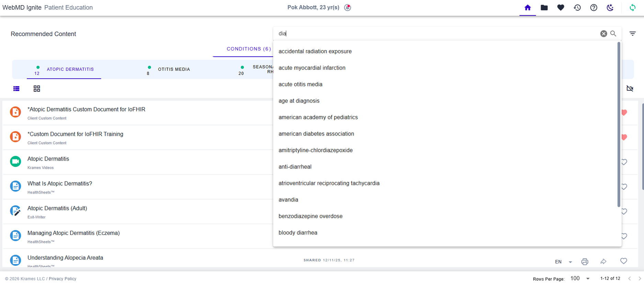Open the history clock icon
The height and width of the screenshot is (284, 644).
coord(577,8)
